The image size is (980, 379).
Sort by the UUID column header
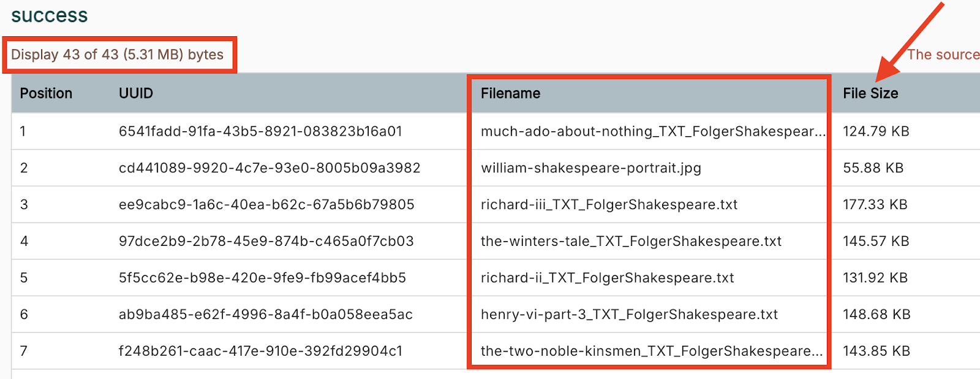click(136, 93)
